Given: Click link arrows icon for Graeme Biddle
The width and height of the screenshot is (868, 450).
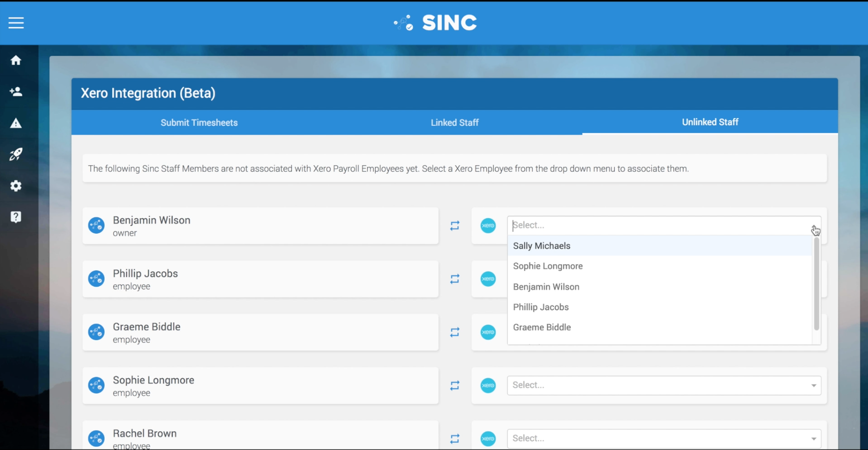Looking at the screenshot, I should point(455,332).
